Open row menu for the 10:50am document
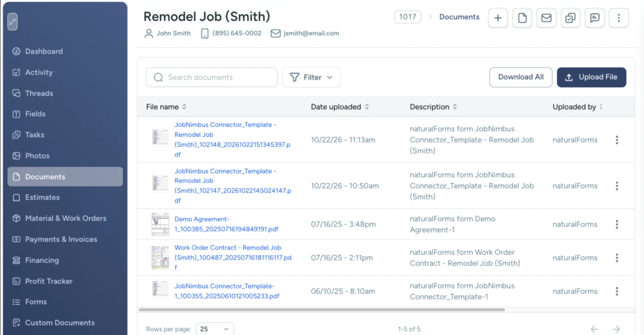Screen dimensions: 644x335 coord(617,186)
